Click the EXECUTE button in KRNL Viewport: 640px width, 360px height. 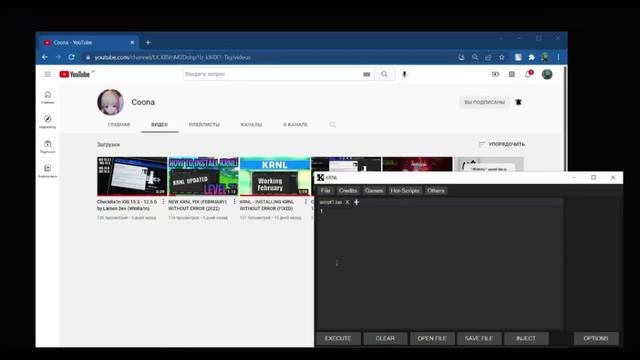click(338, 338)
